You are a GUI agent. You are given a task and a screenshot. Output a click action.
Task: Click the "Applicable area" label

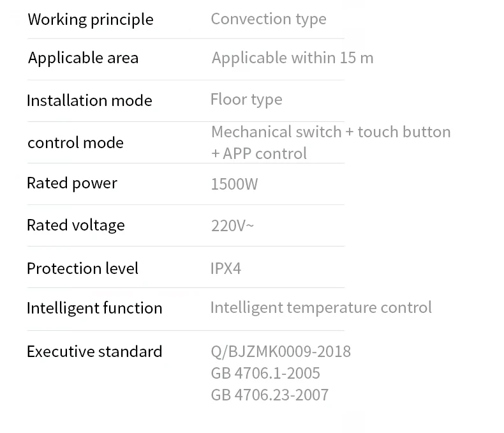[83, 58]
